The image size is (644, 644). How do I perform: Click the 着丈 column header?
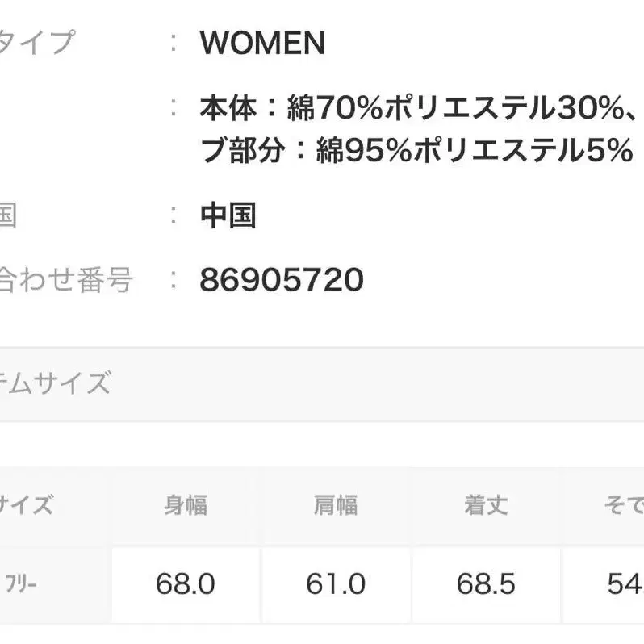tap(486, 506)
